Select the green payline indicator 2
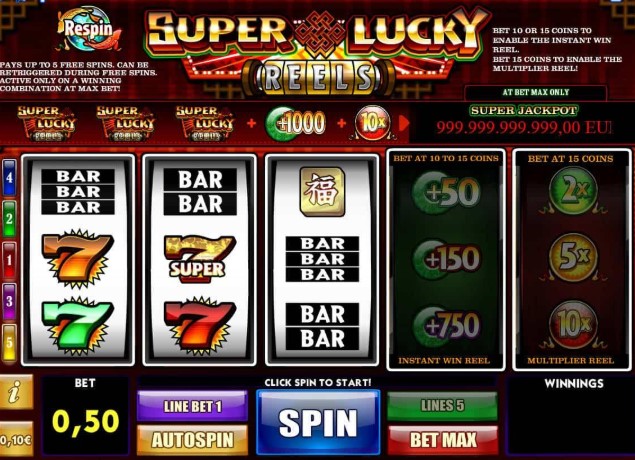Screen dimensions: 635x460 (9, 219)
